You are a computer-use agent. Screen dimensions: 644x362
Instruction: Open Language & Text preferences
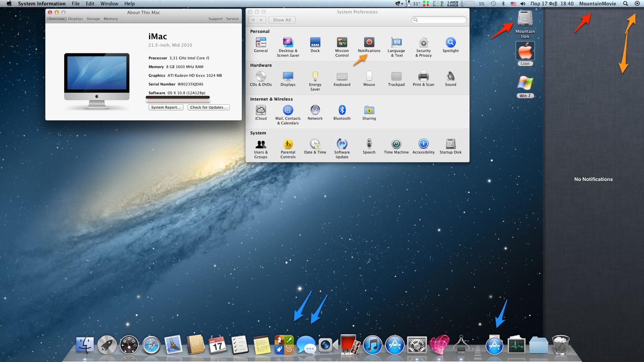396,47
